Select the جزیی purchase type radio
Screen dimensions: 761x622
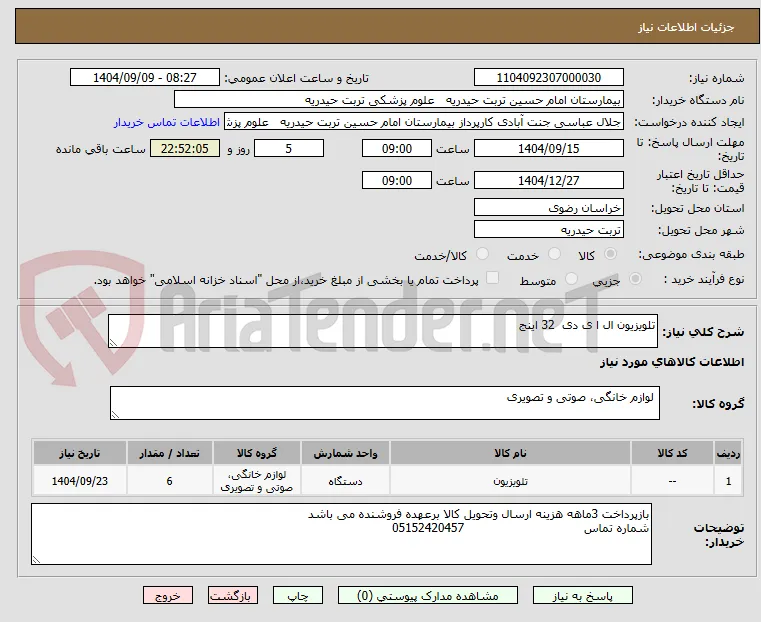pyautogui.click(x=635, y=278)
